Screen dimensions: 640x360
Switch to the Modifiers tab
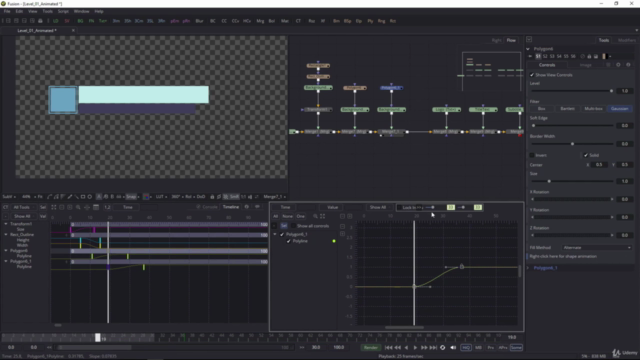coord(626,40)
